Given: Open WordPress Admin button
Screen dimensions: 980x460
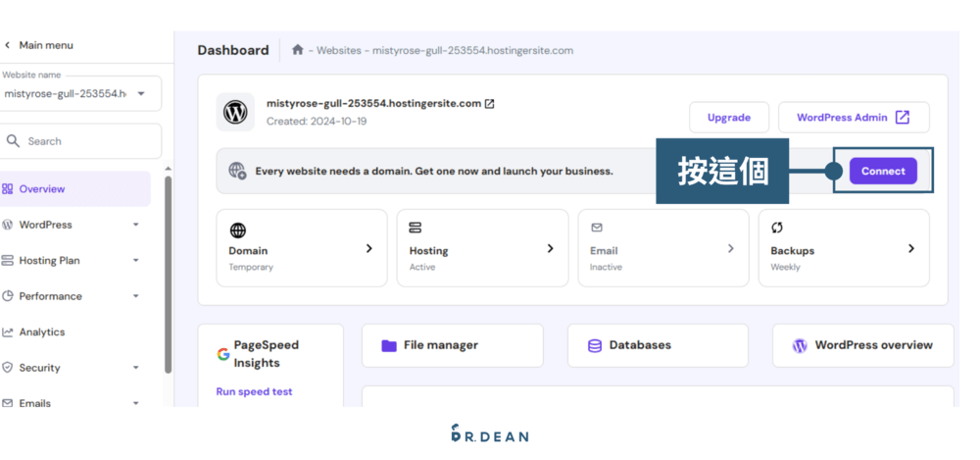Looking at the screenshot, I should click(854, 117).
